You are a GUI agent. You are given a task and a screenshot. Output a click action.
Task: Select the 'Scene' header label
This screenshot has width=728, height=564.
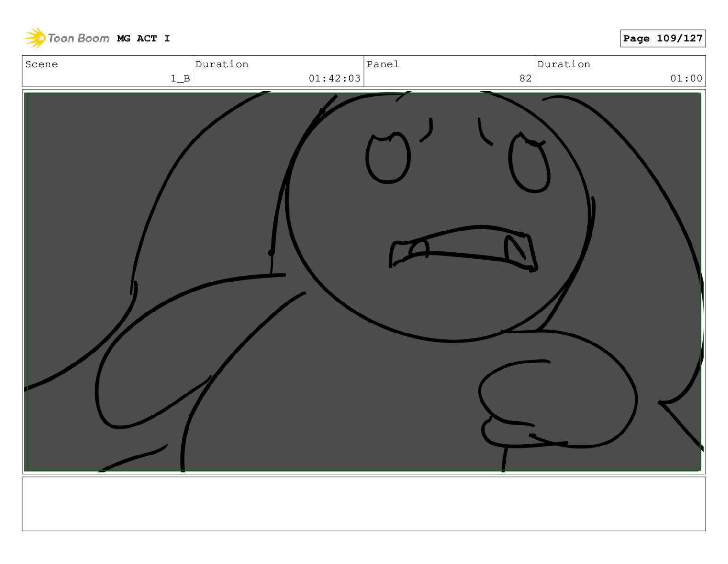coord(41,64)
